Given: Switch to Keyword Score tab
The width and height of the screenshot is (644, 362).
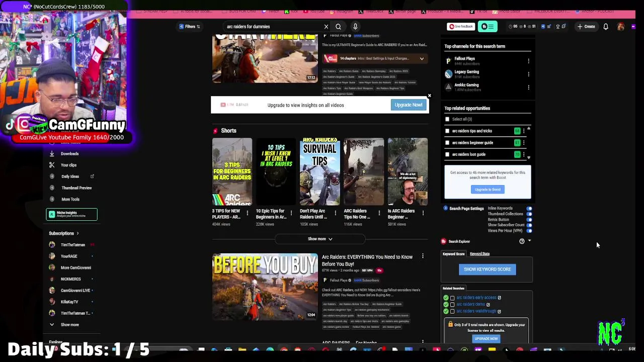Looking at the screenshot, I should coord(453,254).
